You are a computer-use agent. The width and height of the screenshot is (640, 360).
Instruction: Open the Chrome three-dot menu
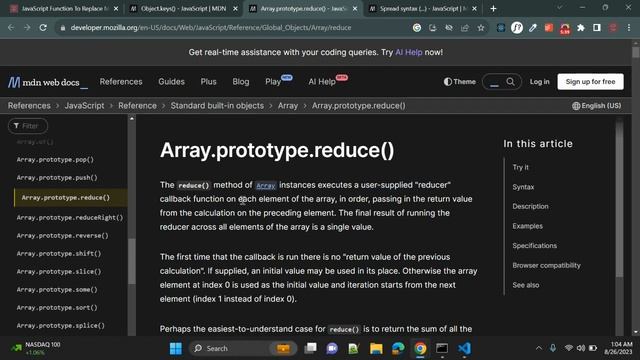pos(629,28)
